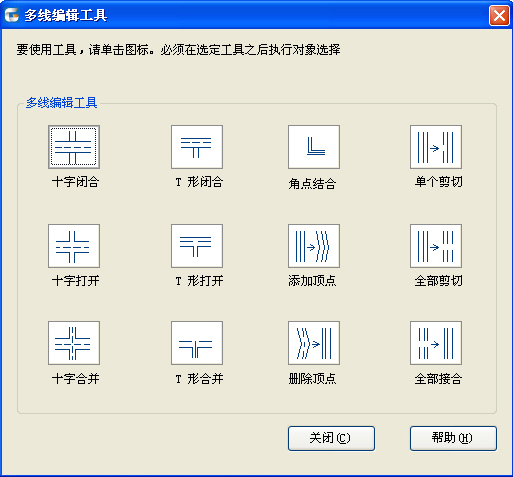Open help with the 帮助(H) button
Image resolution: width=513 pixels, height=477 pixels.
point(453,438)
